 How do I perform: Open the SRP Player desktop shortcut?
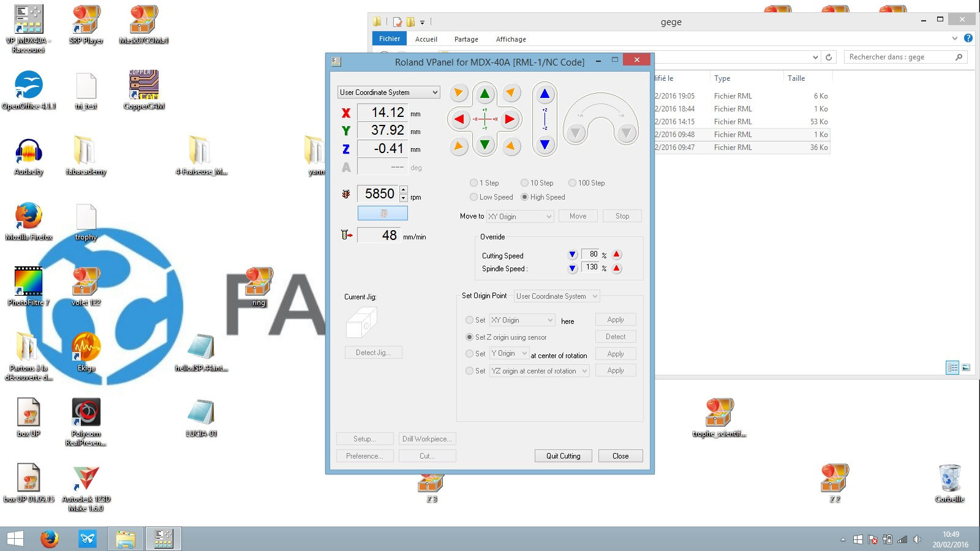click(86, 25)
